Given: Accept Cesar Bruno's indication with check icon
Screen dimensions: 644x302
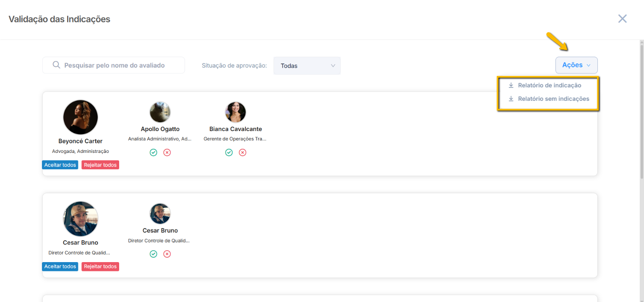Looking at the screenshot, I should pyautogui.click(x=154, y=254).
